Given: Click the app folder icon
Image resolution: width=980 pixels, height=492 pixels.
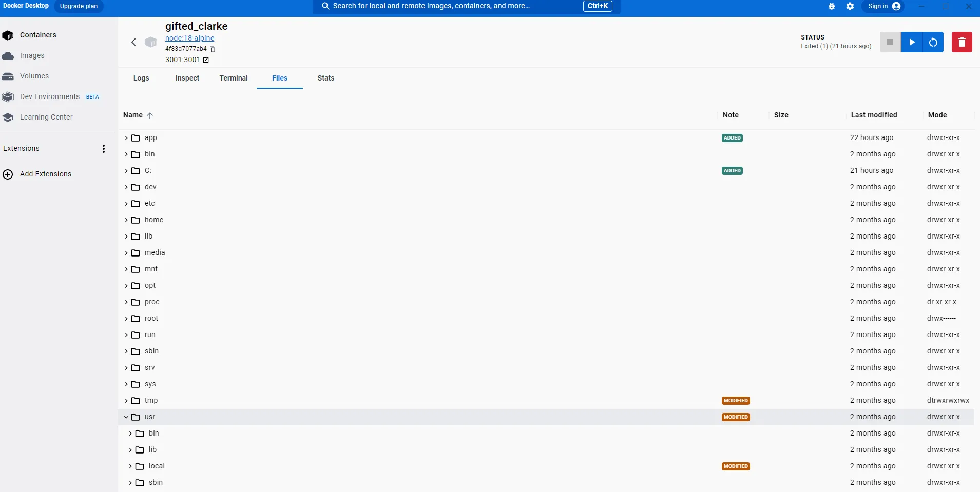Looking at the screenshot, I should tap(136, 138).
